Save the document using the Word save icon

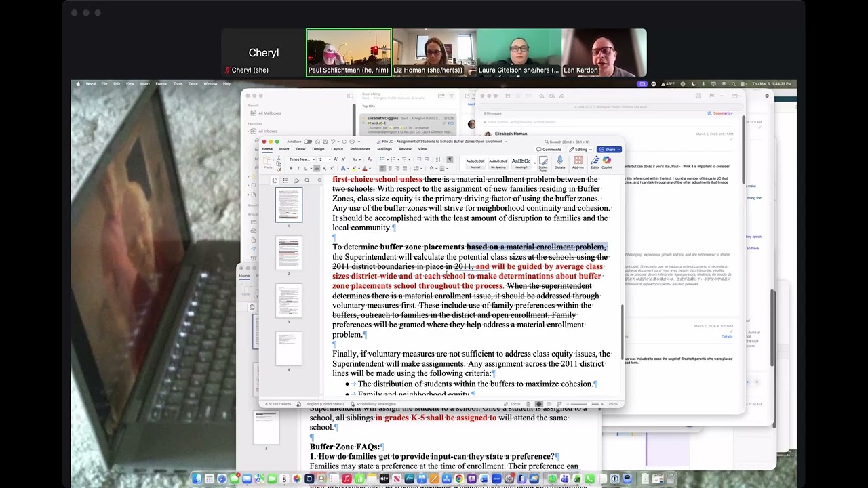coord(325,142)
